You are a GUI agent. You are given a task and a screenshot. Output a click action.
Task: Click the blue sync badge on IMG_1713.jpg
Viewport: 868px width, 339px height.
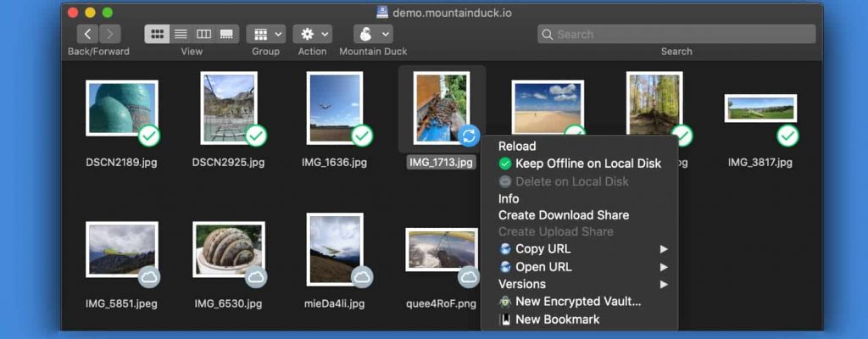(469, 135)
